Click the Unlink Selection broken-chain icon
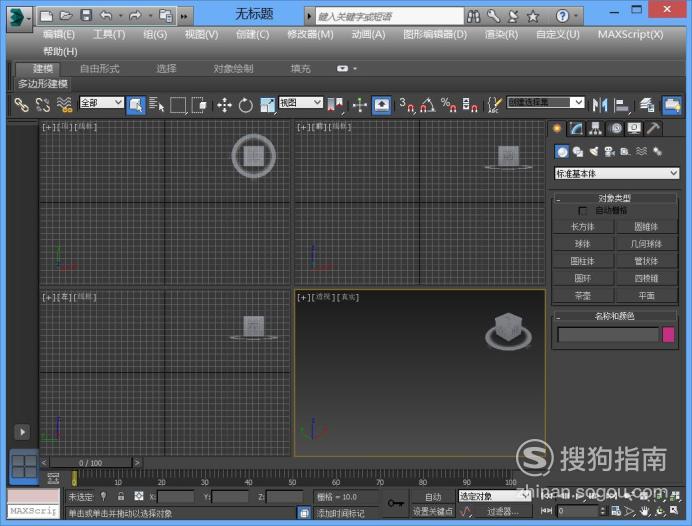The height and width of the screenshot is (526, 692). point(43,105)
